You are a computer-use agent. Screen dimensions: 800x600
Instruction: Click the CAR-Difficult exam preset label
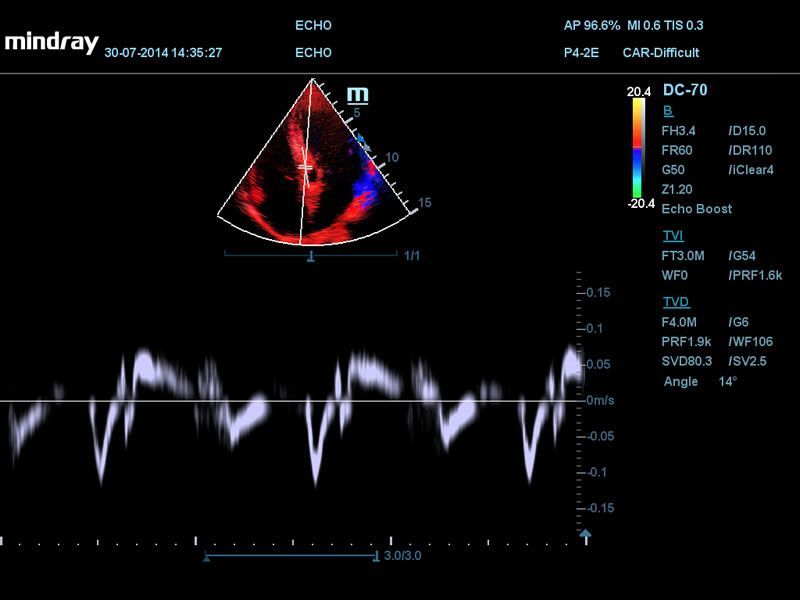[x=661, y=53]
